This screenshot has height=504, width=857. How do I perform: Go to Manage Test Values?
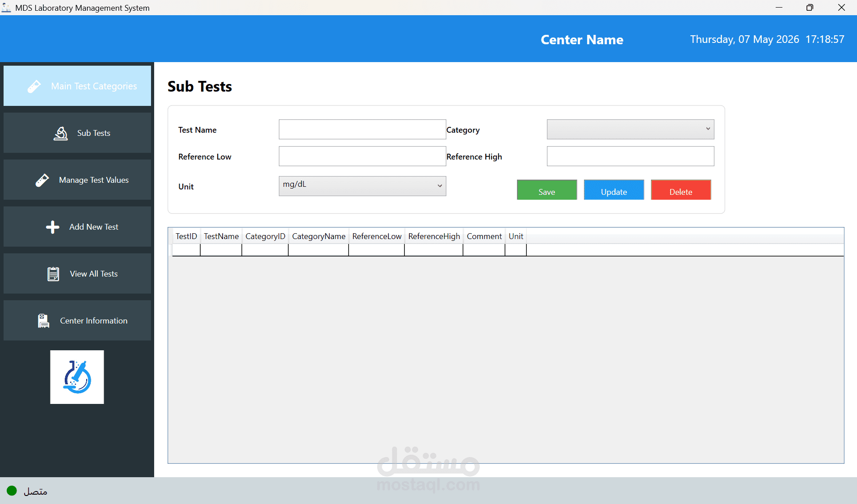77,180
